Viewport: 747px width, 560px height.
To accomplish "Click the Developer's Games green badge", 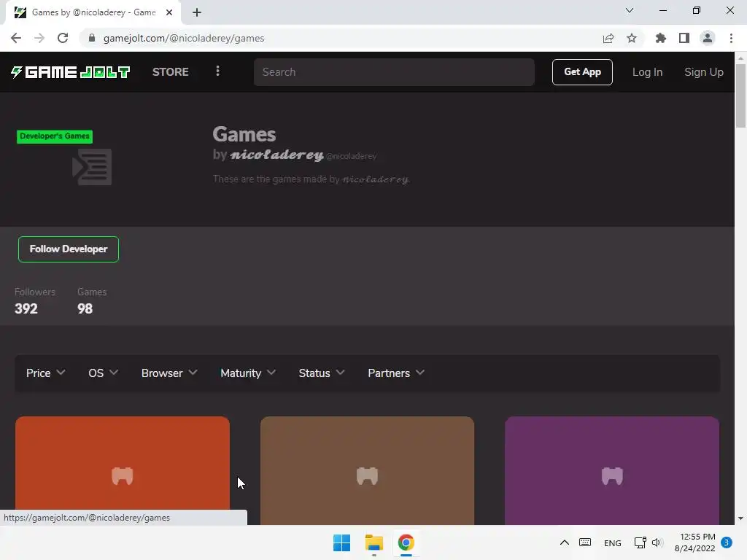I will pos(55,136).
